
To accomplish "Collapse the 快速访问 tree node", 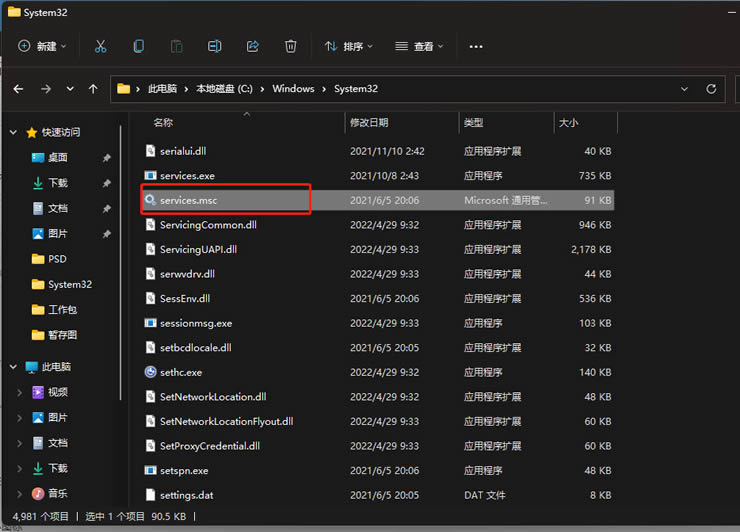I will click(x=13, y=132).
